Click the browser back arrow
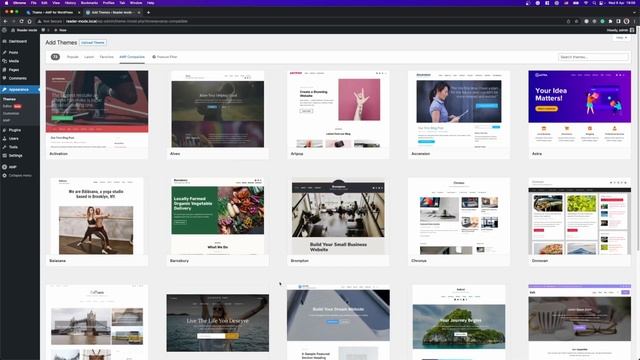Screen dimensions: 640x360 click(x=5, y=21)
